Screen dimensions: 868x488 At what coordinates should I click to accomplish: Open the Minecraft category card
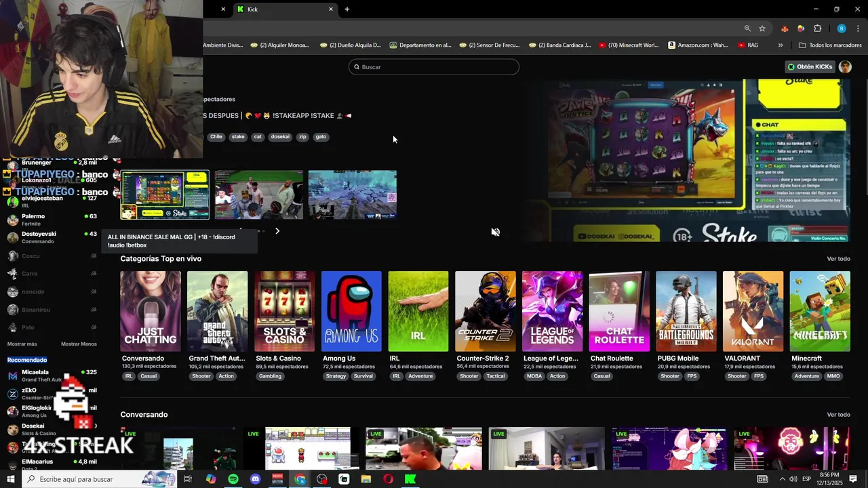click(x=820, y=311)
